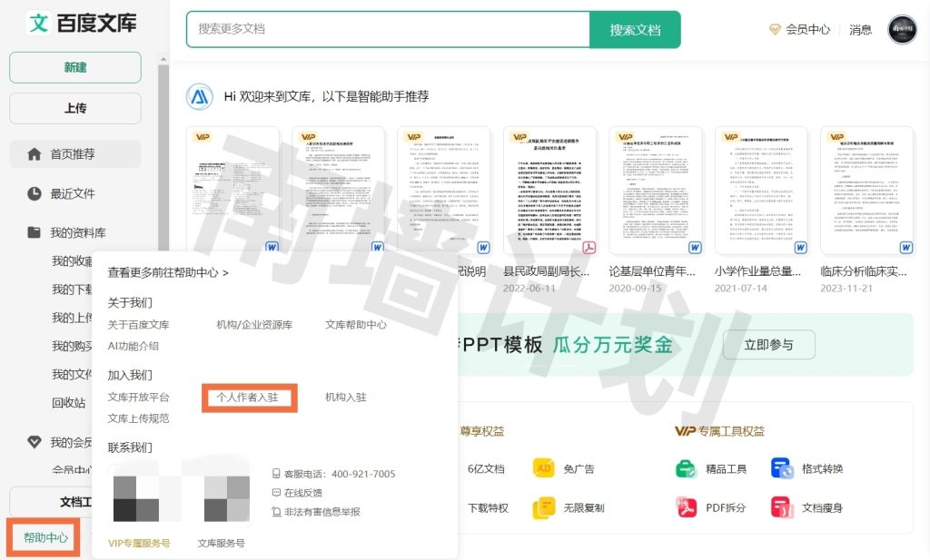Image resolution: width=930 pixels, height=560 pixels.
Task: Click document title 论基层单位青年...
Action: pyautogui.click(x=652, y=271)
